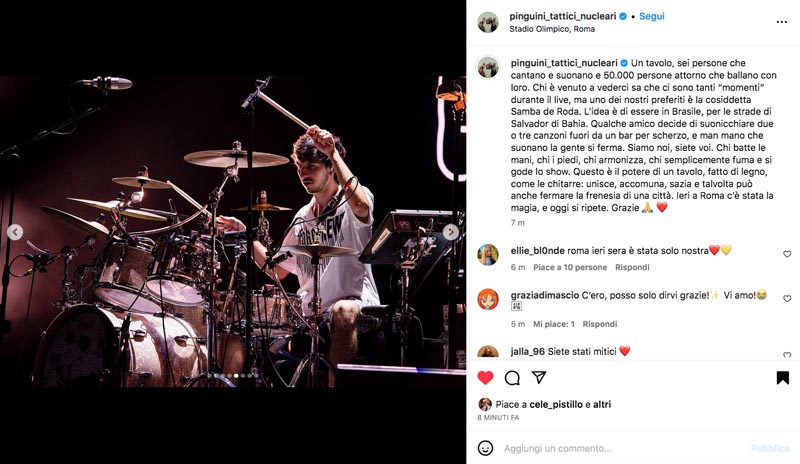
Task: Like graziadimascio's comment heart
Action: pyautogui.click(x=787, y=299)
